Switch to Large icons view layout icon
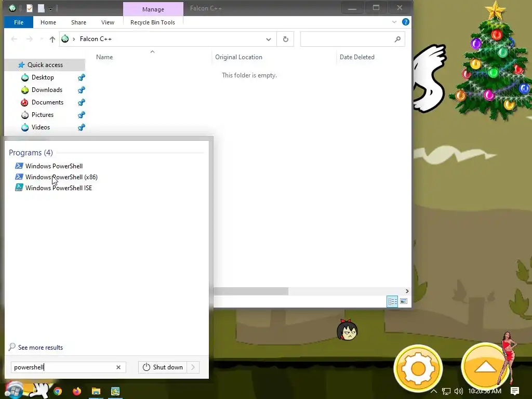The width and height of the screenshot is (532, 399). click(x=404, y=301)
